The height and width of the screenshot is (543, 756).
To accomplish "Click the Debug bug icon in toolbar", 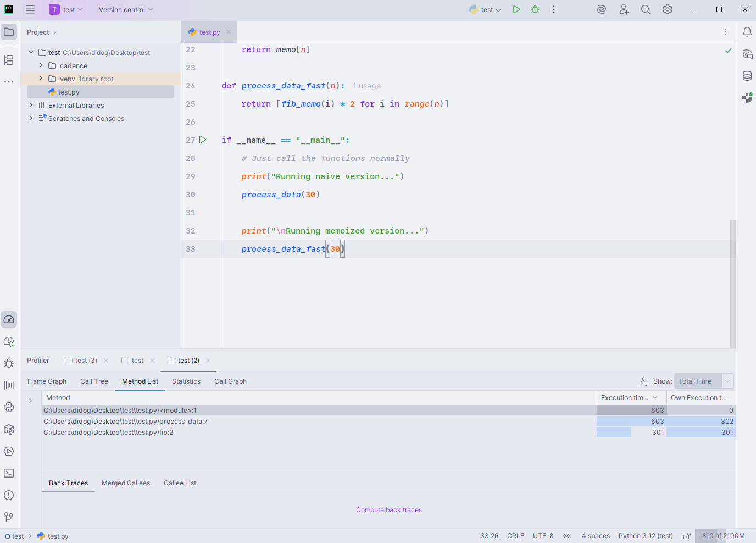I will (535, 9).
